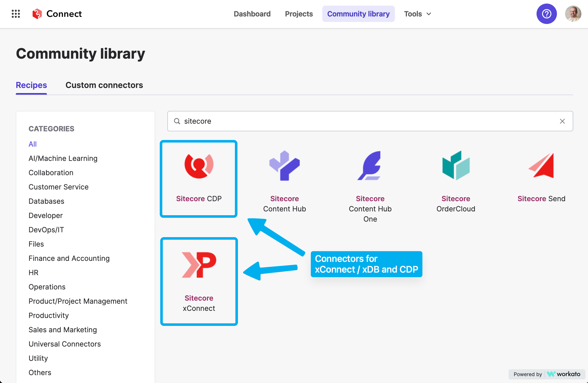This screenshot has height=383, width=588.
Task: Click the Projects menu item
Action: coord(299,14)
